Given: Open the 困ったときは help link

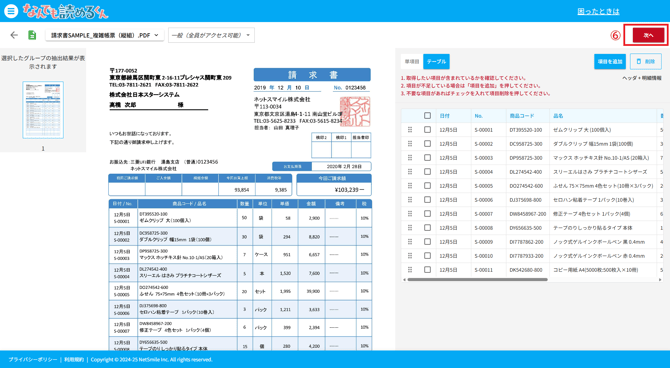Looking at the screenshot, I should point(598,12).
